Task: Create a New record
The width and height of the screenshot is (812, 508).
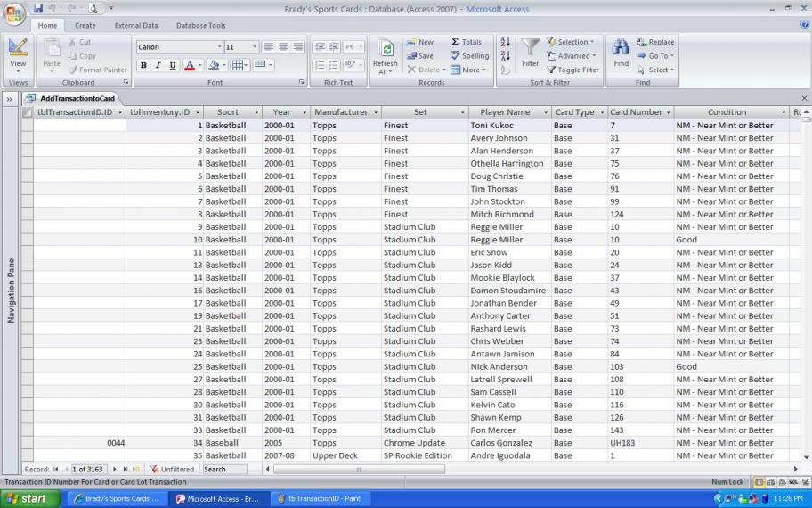Action: pyautogui.click(x=420, y=42)
